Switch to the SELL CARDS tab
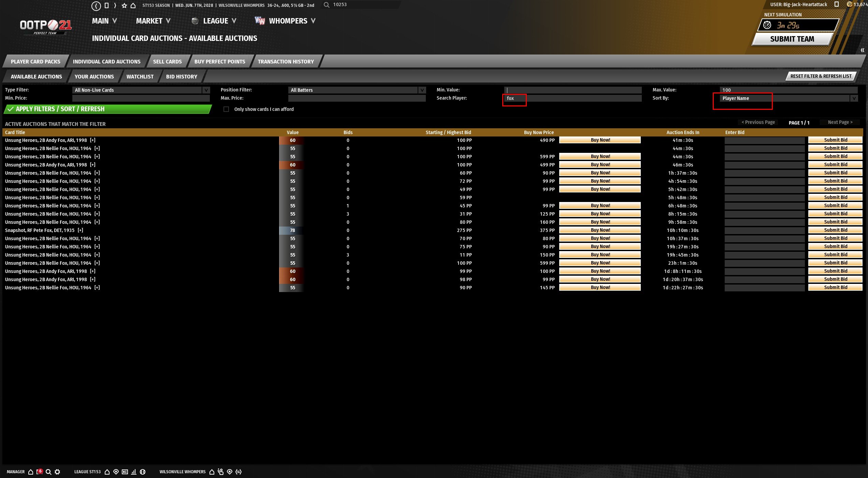The height and width of the screenshot is (478, 868). point(167,62)
